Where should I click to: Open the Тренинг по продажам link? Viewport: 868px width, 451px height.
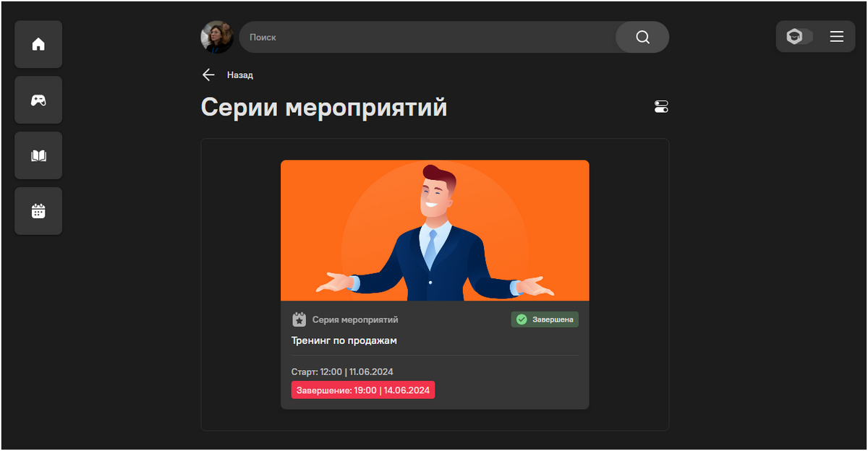click(x=343, y=340)
